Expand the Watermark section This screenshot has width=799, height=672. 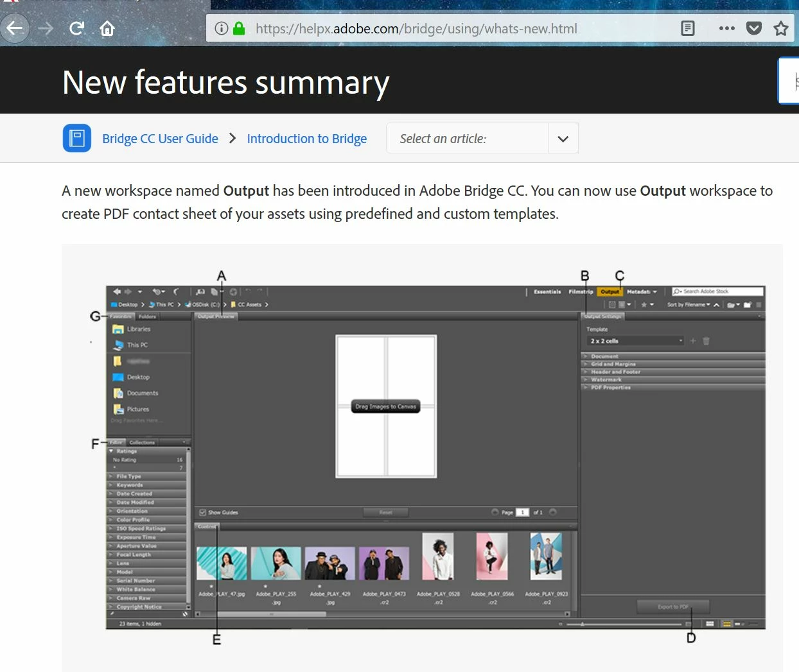[x=672, y=379]
